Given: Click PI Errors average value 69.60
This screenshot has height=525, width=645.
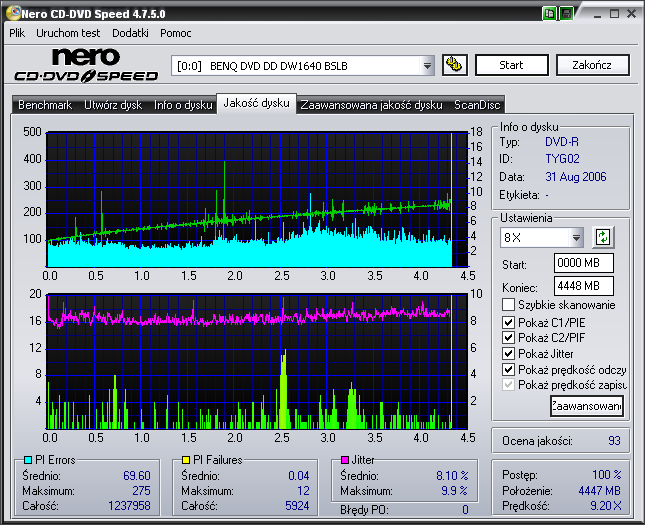Looking at the screenshot, I should 137,476.
